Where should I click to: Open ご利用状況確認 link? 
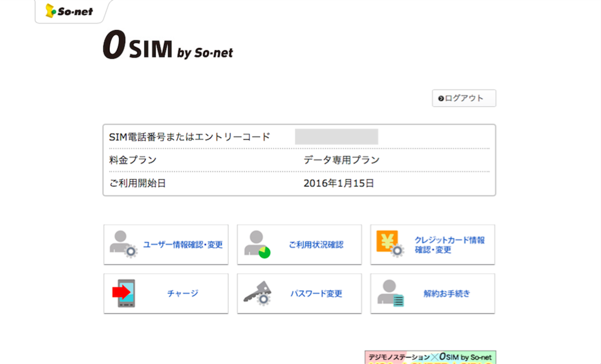tap(316, 244)
